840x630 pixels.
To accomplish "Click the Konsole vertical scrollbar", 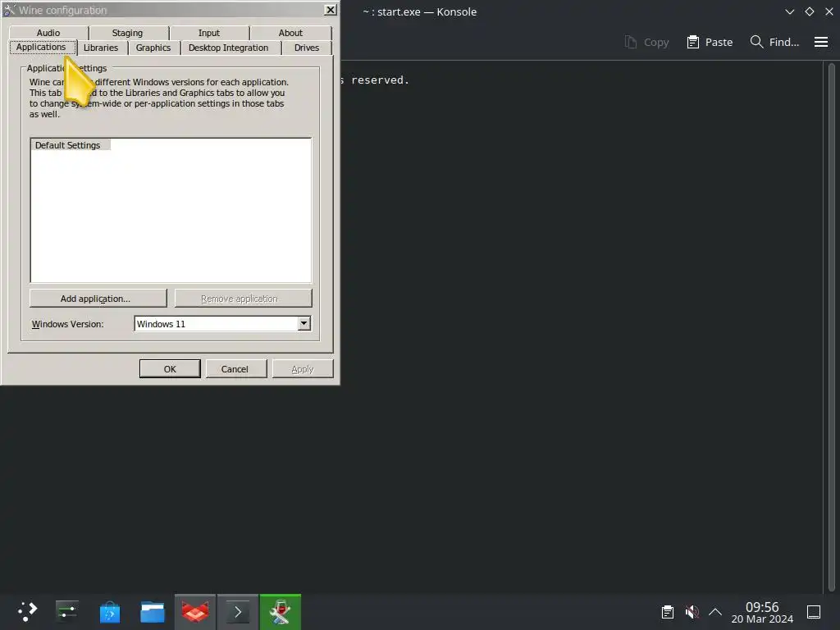I will click(x=832, y=326).
